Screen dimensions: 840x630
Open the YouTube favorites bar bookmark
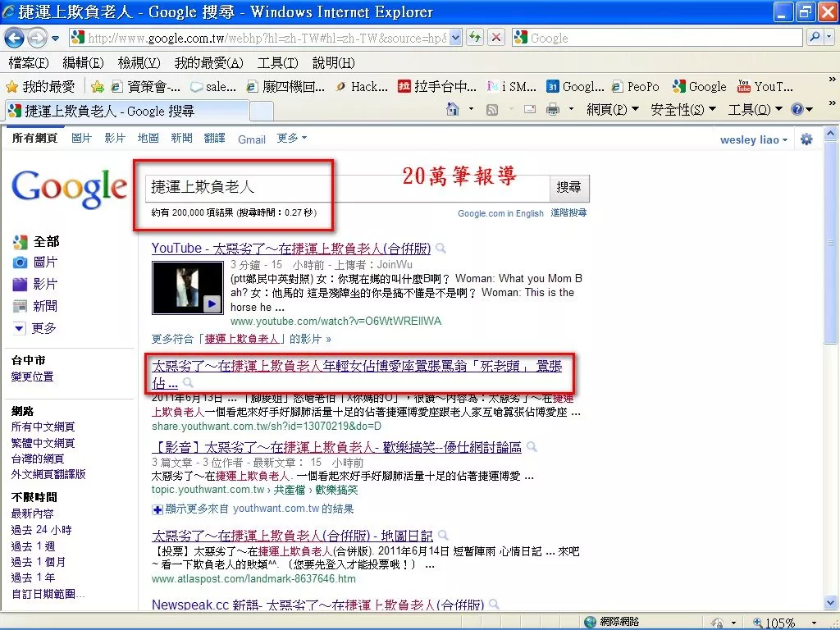(765, 86)
